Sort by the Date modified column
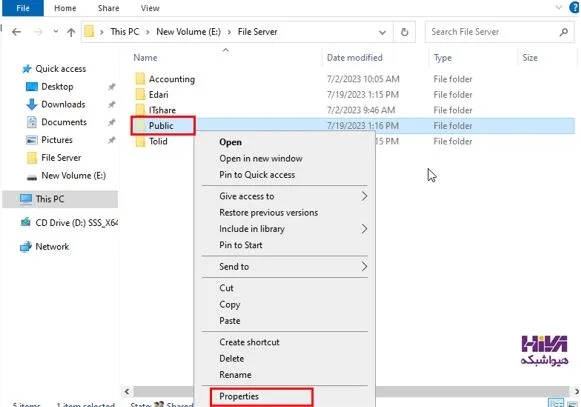Screen dimensions: 581x407 click(x=354, y=58)
